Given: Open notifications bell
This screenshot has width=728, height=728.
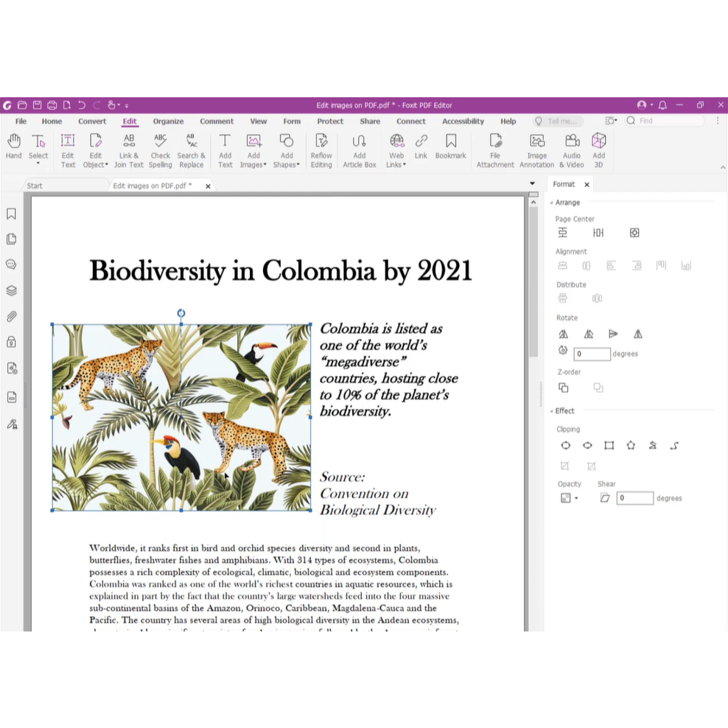Looking at the screenshot, I should 663,105.
